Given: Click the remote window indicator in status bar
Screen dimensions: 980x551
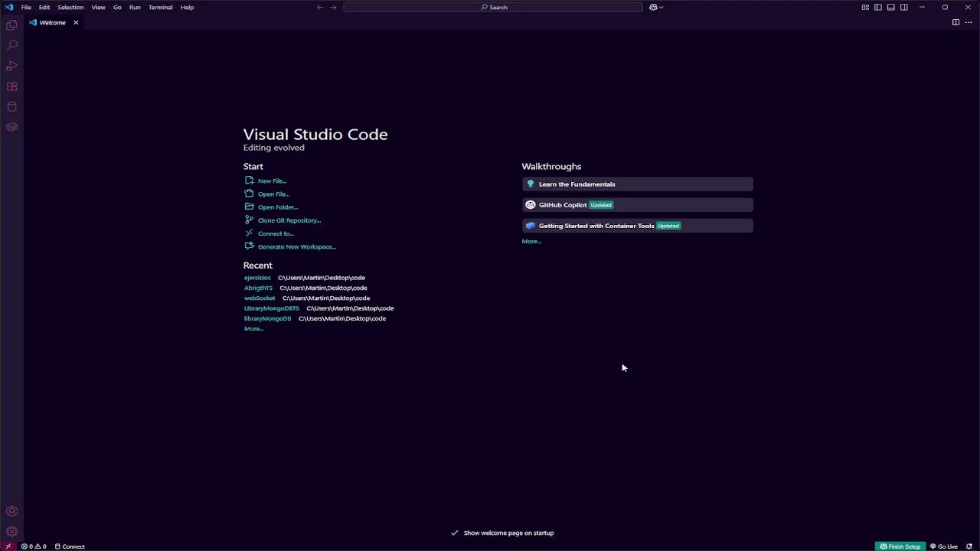Looking at the screenshot, I should (x=8, y=546).
